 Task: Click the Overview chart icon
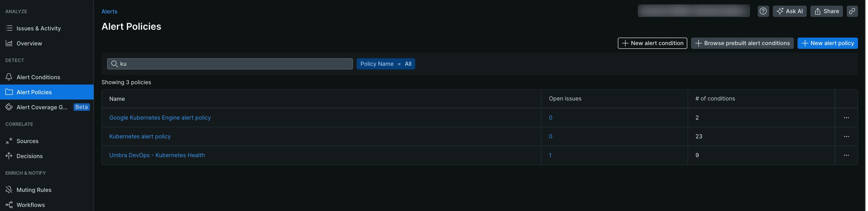(x=9, y=43)
